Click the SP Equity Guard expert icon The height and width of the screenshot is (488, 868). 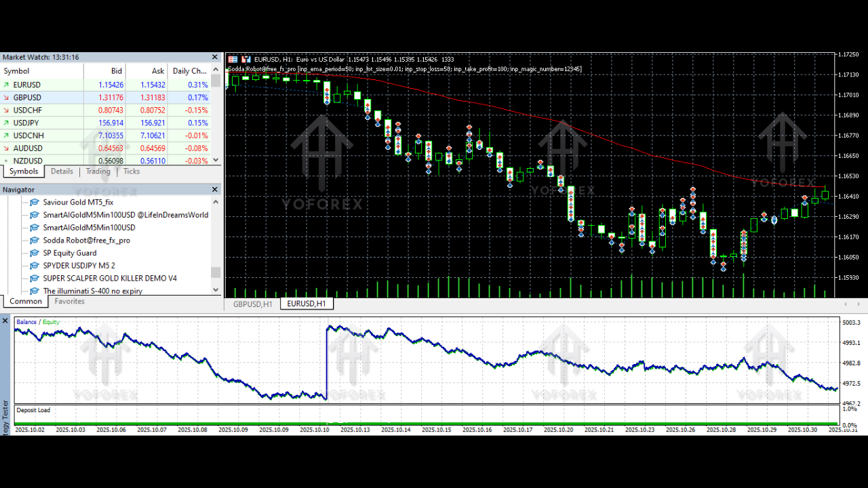[x=35, y=253]
